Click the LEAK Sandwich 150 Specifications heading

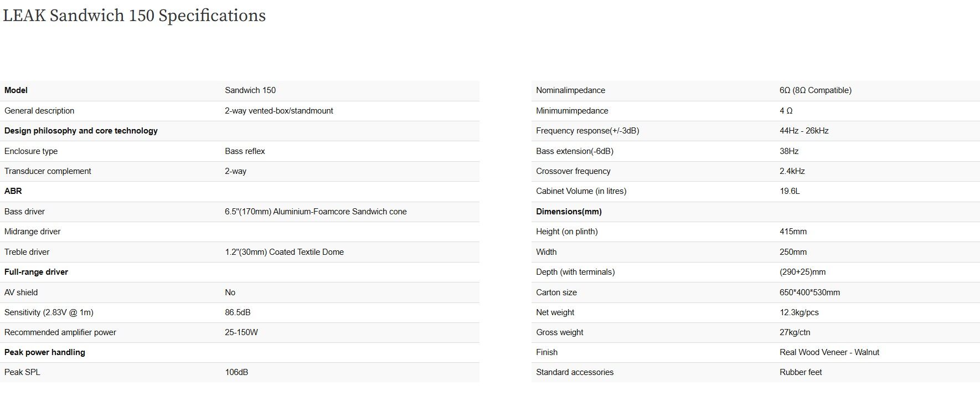134,16
